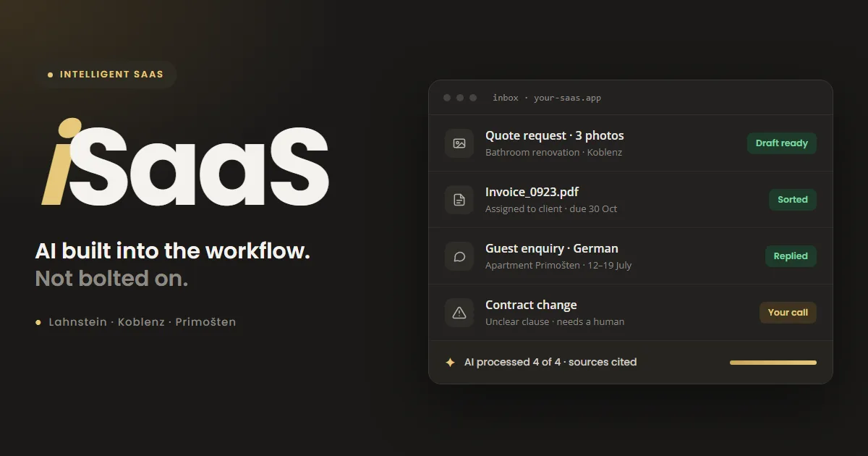Click the INTELLIGENT SAAS pill label
Image resolution: width=868 pixels, height=456 pixels.
tap(106, 75)
